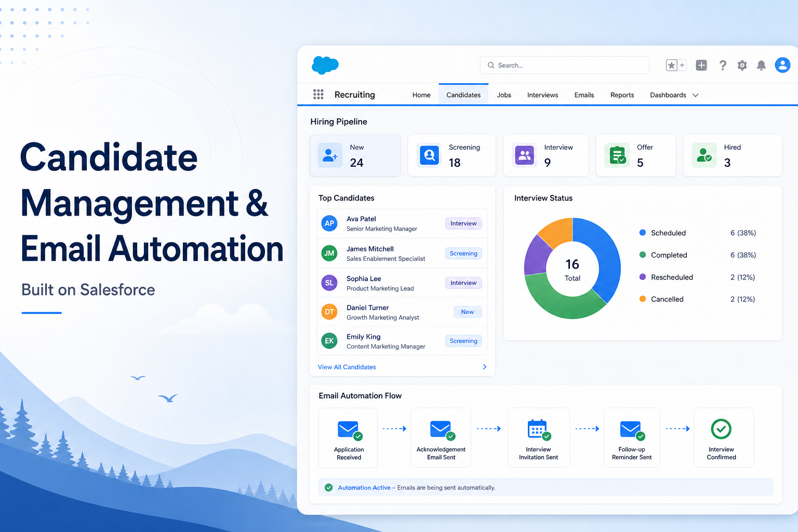Click the Hired stage person-check icon
The width and height of the screenshot is (798, 532).
[704, 155]
